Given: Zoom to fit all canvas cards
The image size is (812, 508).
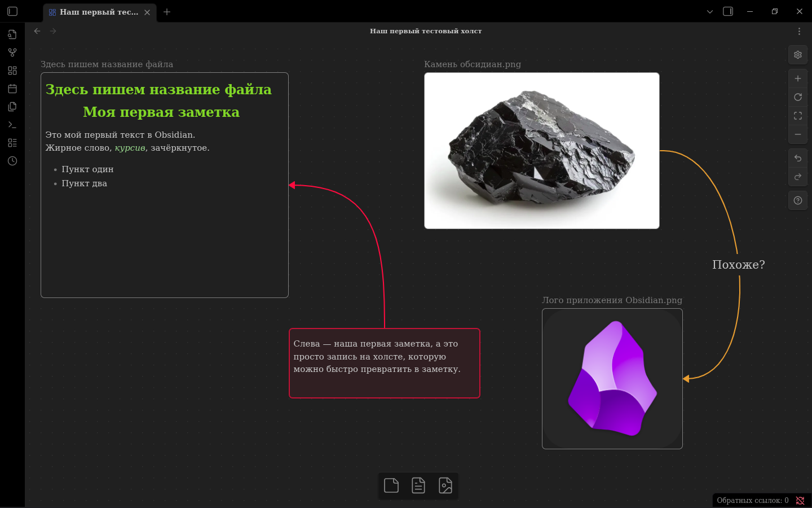Looking at the screenshot, I should click(x=798, y=116).
